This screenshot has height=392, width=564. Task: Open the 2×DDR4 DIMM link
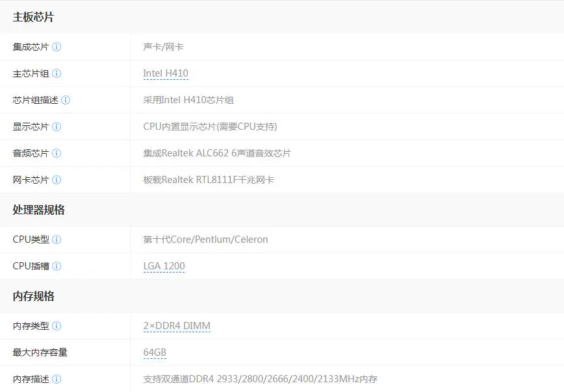175,325
